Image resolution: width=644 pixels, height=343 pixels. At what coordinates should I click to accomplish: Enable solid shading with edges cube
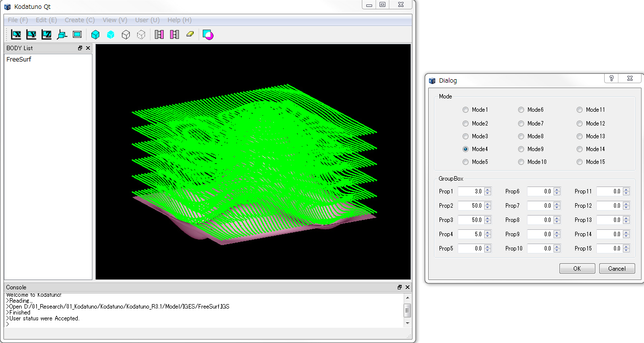click(95, 34)
